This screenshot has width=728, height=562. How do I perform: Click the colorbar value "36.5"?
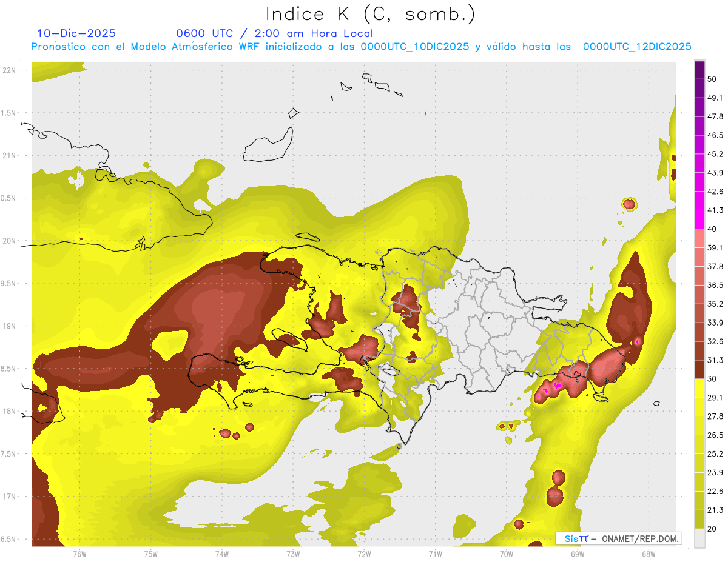[715, 286]
